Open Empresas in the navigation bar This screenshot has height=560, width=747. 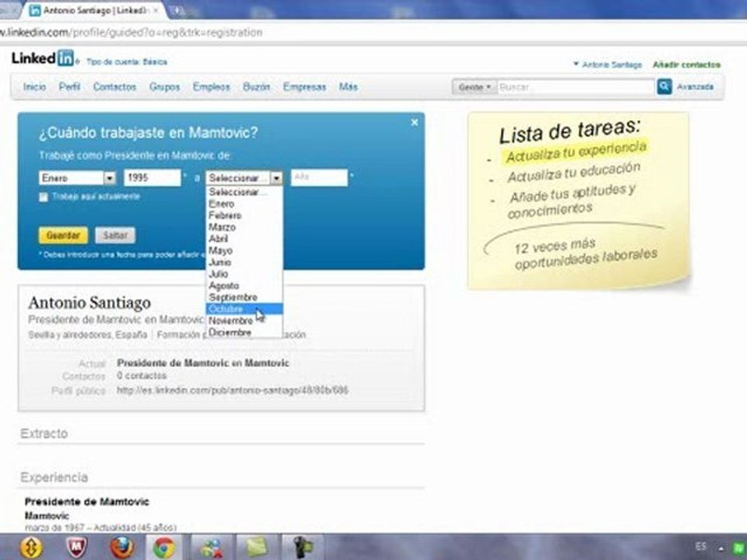coord(305,87)
